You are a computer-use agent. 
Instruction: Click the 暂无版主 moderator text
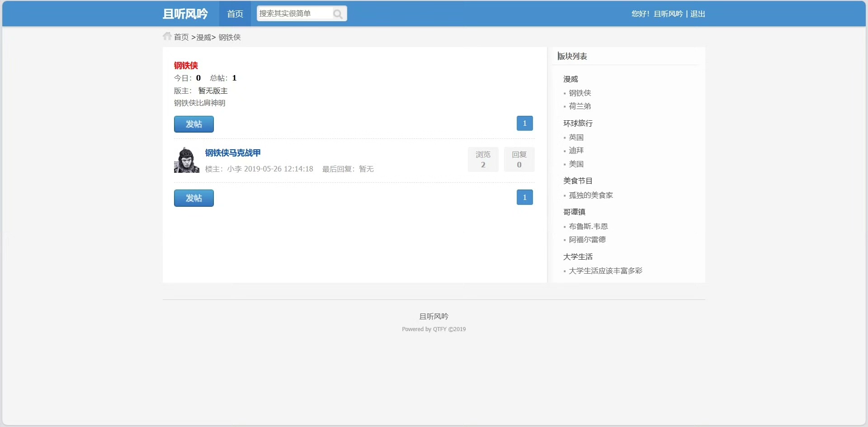click(x=213, y=90)
